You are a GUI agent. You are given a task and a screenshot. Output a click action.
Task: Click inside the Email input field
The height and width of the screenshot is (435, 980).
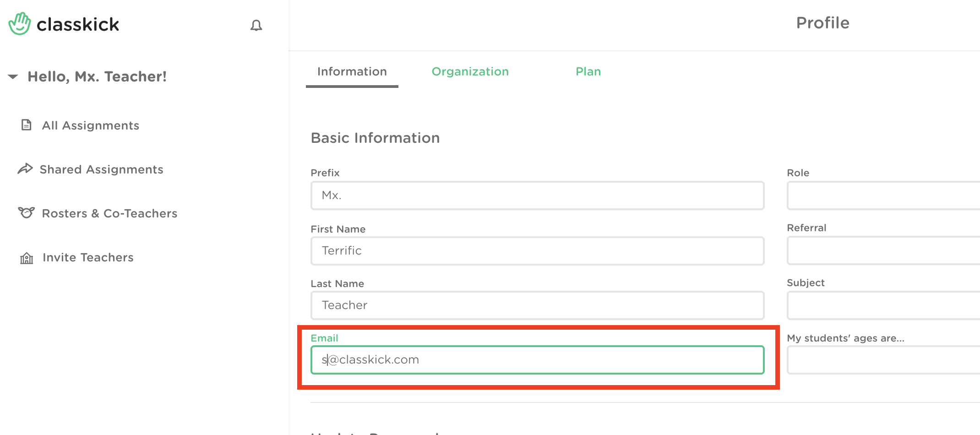click(537, 360)
